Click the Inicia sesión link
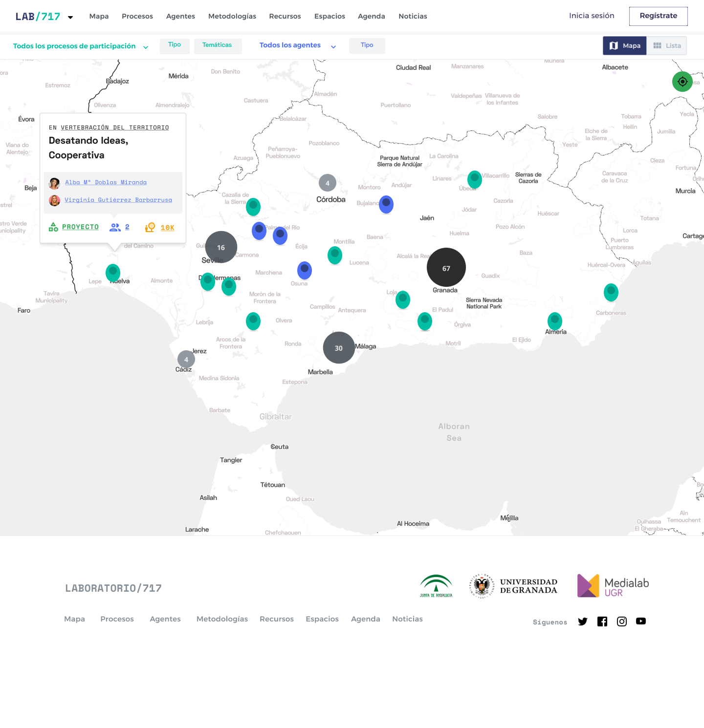 592,16
